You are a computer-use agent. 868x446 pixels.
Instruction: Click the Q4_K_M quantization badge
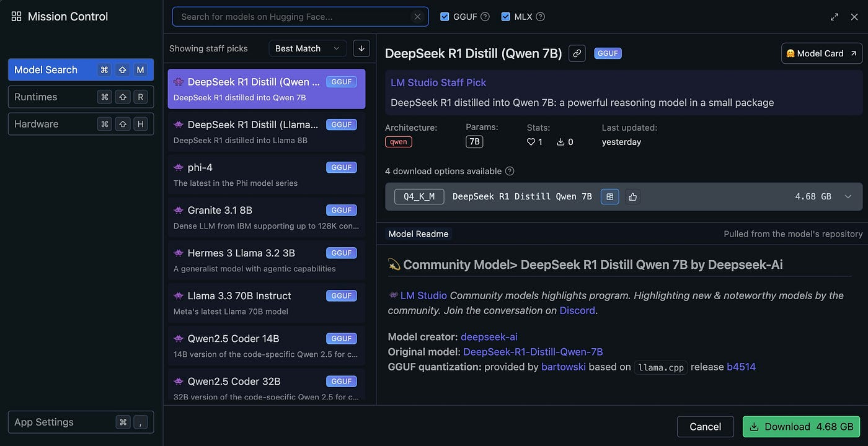(419, 196)
